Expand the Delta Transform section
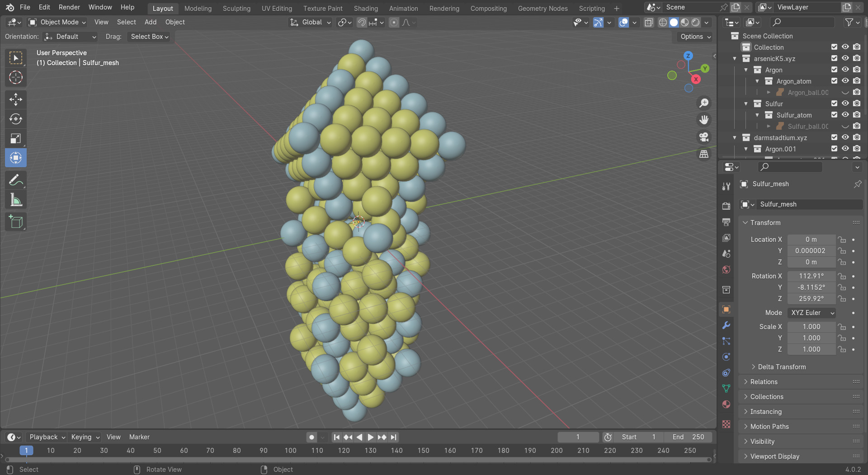The image size is (868, 475). pos(782,367)
